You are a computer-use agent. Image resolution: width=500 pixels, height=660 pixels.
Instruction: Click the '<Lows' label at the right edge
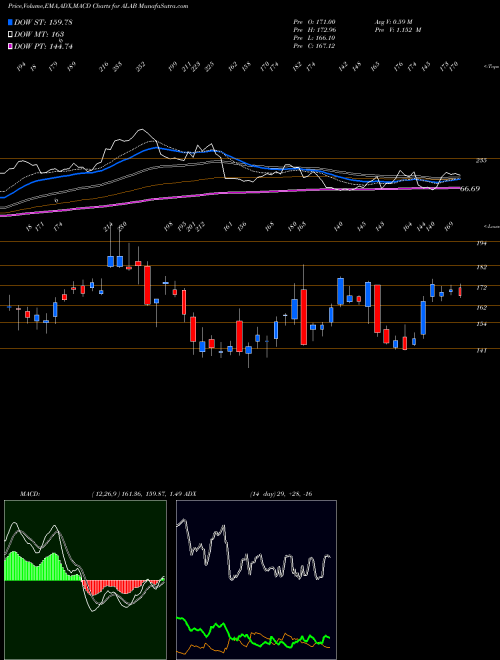tap(491, 226)
